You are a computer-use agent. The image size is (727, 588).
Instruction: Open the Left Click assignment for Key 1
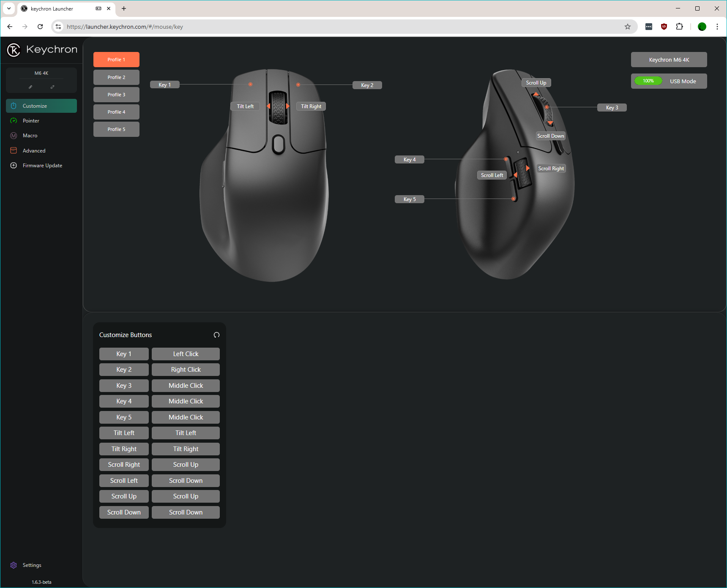click(x=186, y=354)
